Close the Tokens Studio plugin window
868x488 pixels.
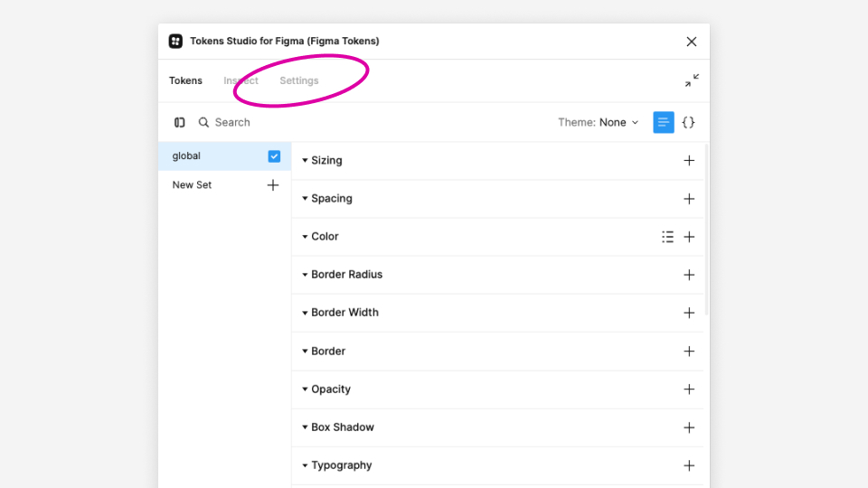692,42
